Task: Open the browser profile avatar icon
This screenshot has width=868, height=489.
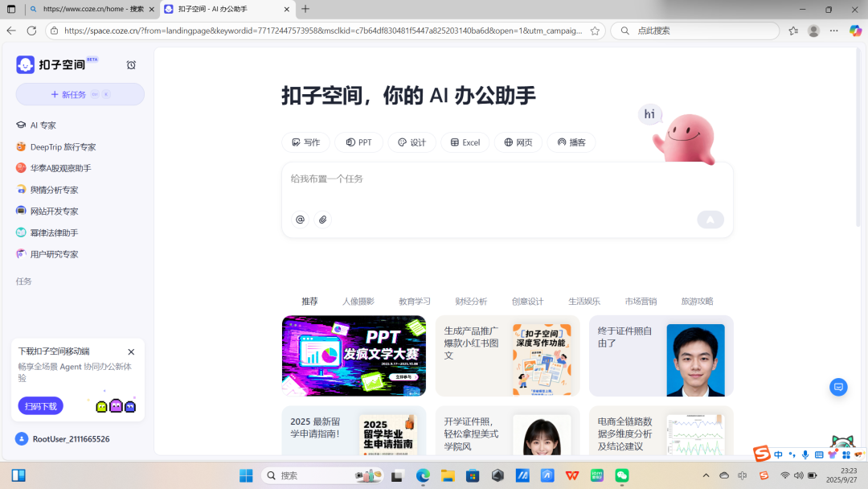Action: click(813, 31)
